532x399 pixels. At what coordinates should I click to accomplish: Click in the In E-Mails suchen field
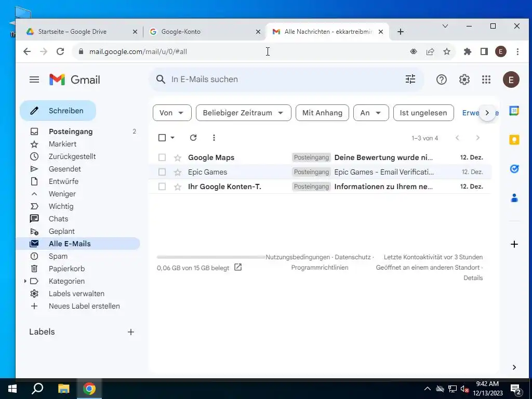[x=285, y=79]
